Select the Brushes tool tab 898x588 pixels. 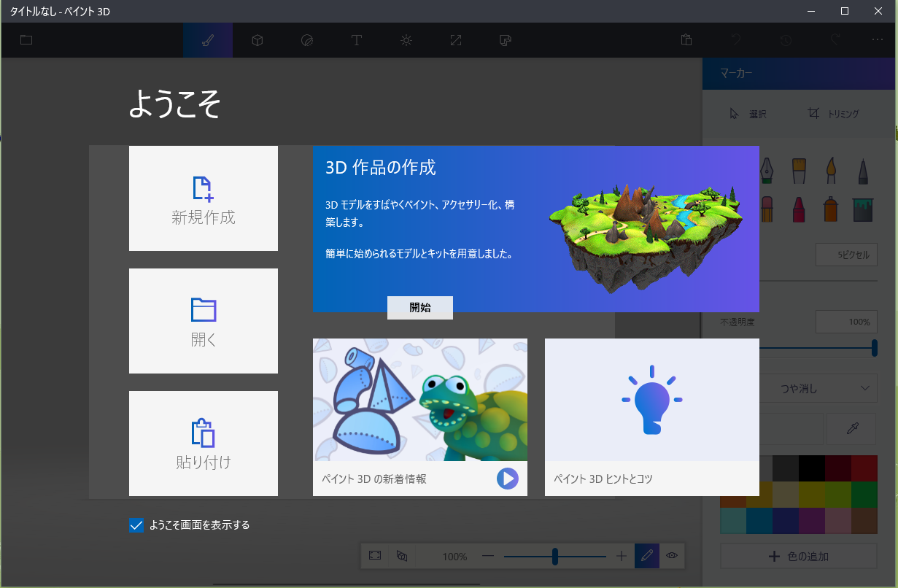[x=208, y=40]
